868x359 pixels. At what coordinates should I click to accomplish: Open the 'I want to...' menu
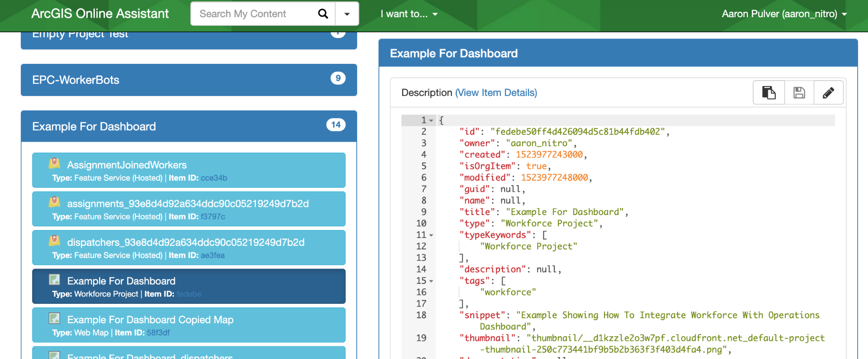tap(409, 14)
